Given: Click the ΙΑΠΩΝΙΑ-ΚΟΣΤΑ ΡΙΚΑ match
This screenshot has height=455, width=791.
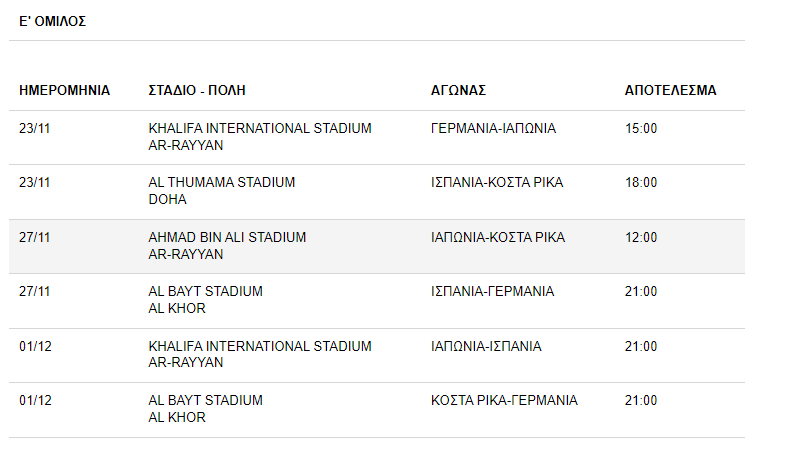Looking at the screenshot, I should point(498,237).
